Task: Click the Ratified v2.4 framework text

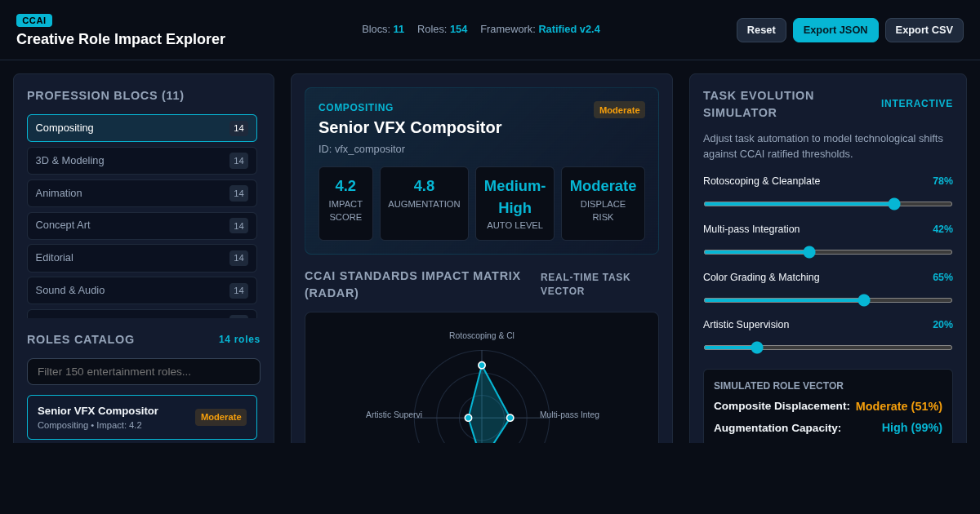Action: coord(569,29)
